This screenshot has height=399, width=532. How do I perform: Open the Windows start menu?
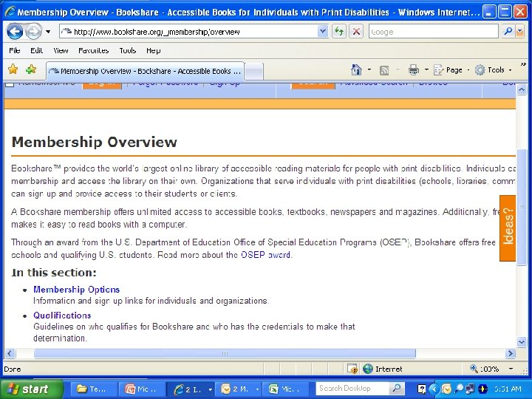(33, 389)
